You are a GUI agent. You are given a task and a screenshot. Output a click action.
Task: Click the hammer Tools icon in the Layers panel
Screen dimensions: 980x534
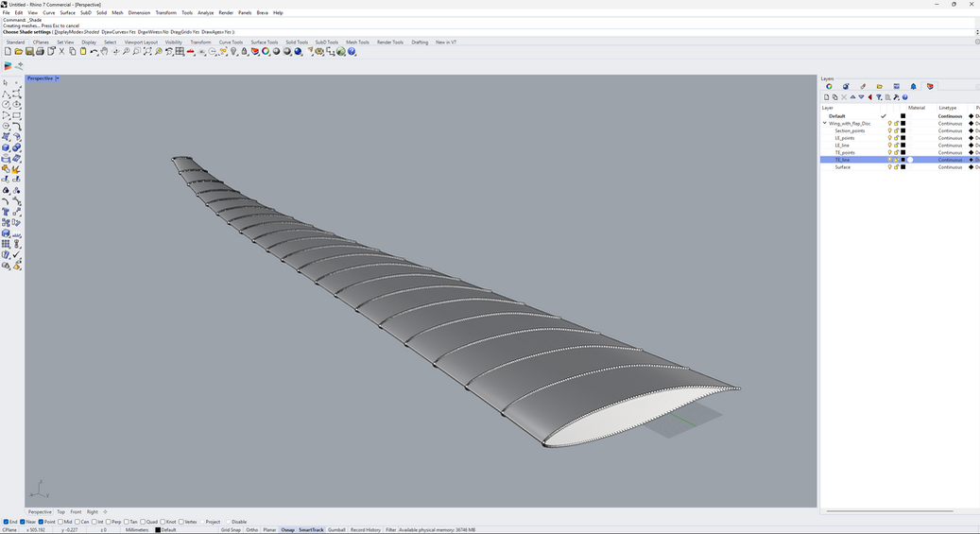[x=896, y=97]
